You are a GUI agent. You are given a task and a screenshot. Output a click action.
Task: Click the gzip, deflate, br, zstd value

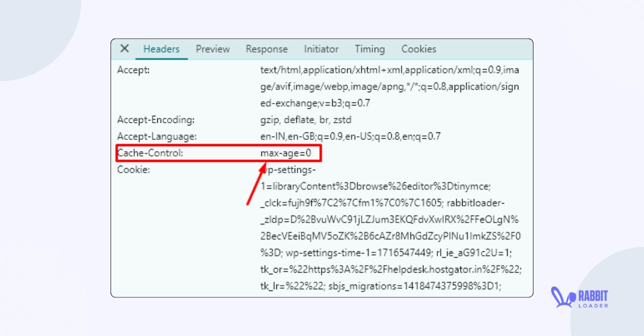305,120
